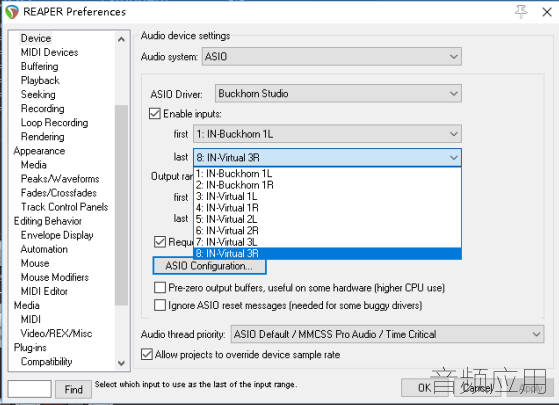Click the preferences search input field
This screenshot has height=405, width=559.
[30, 389]
